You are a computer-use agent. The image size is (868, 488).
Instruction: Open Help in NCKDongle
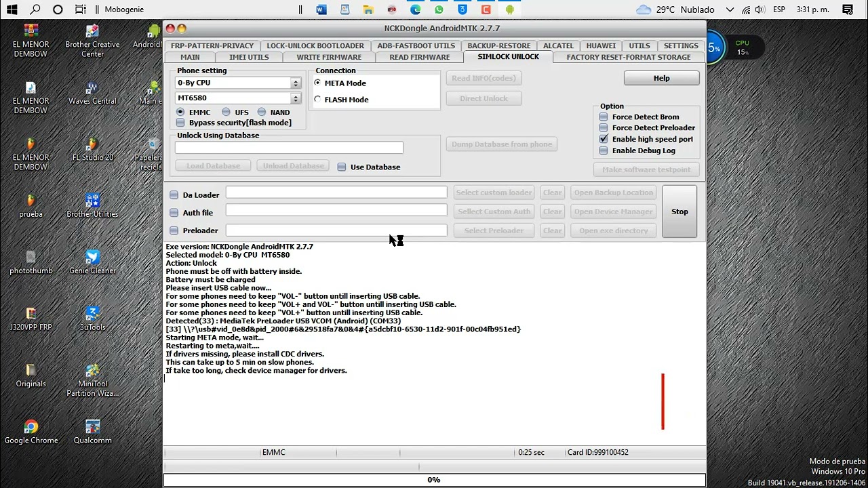click(661, 78)
